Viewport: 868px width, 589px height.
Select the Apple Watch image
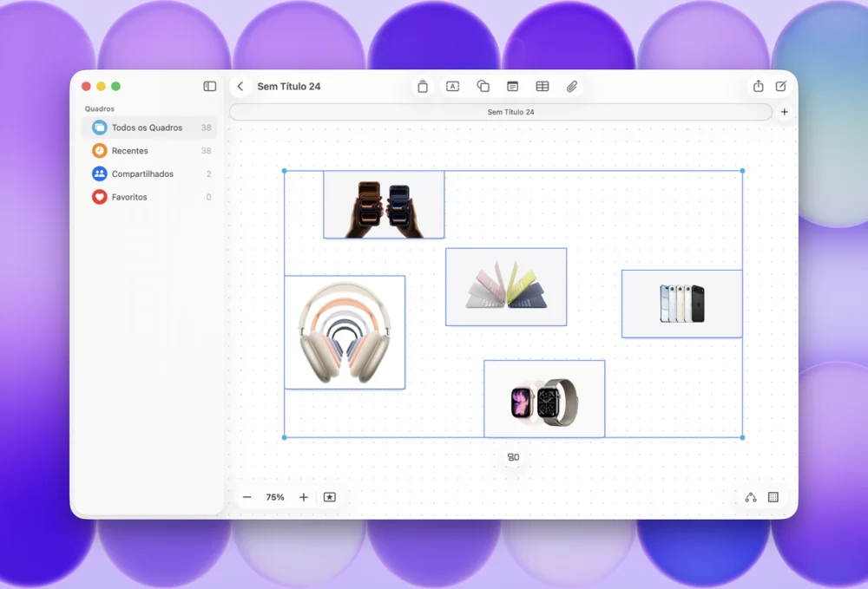[544, 399]
